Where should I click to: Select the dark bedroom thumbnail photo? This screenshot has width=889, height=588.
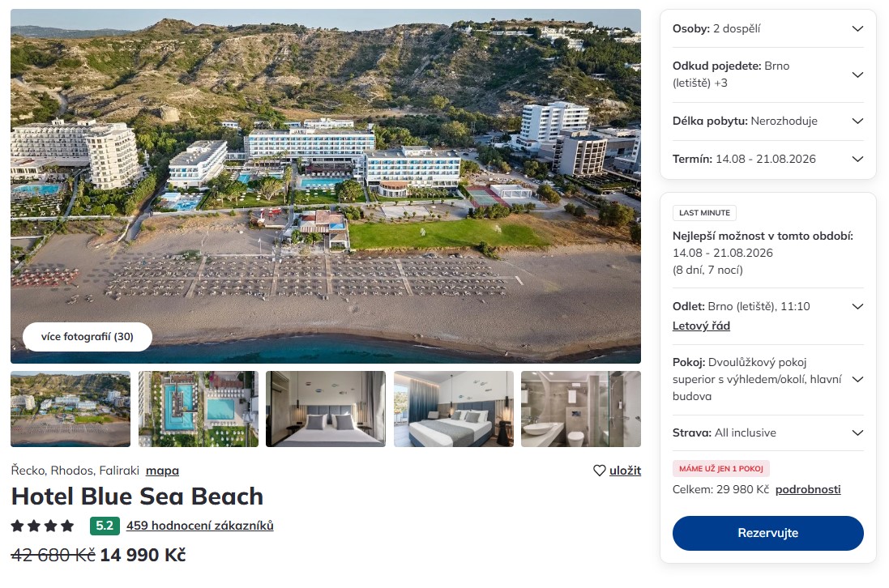pyautogui.click(x=326, y=409)
